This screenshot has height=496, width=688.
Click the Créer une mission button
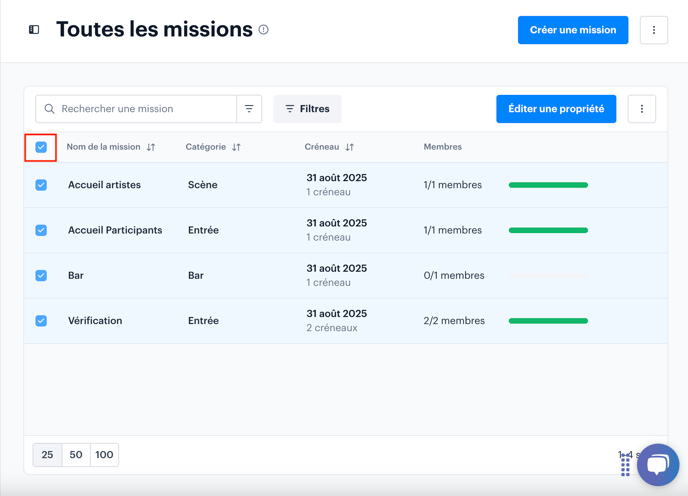(x=573, y=30)
